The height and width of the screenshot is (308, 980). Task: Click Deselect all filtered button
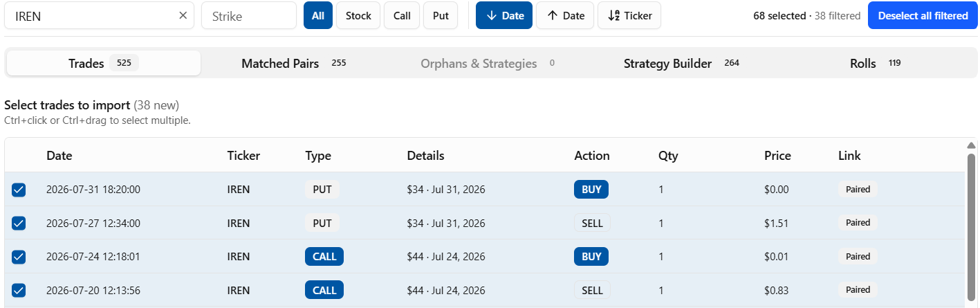923,15
